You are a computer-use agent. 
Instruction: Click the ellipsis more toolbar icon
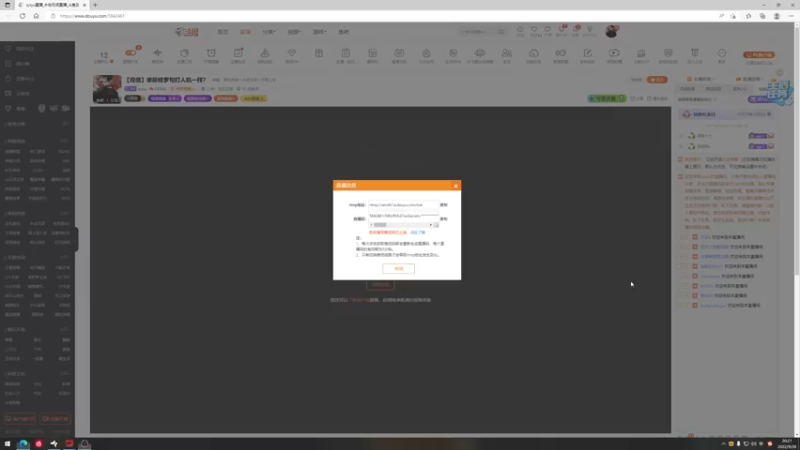721,53
